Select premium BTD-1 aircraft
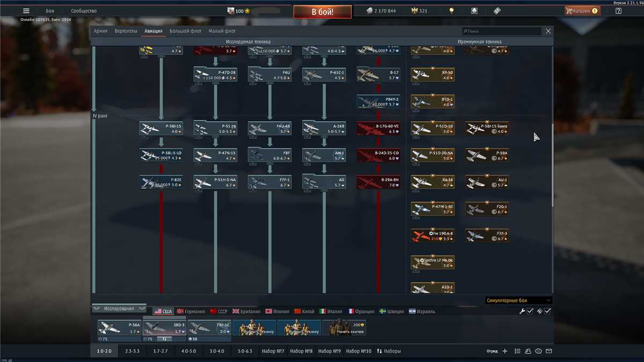This screenshot has width=644, height=362. click(x=433, y=101)
